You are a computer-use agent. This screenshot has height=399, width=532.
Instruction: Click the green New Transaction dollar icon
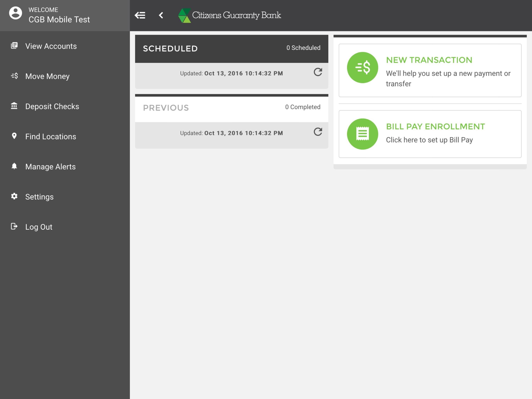[362, 68]
